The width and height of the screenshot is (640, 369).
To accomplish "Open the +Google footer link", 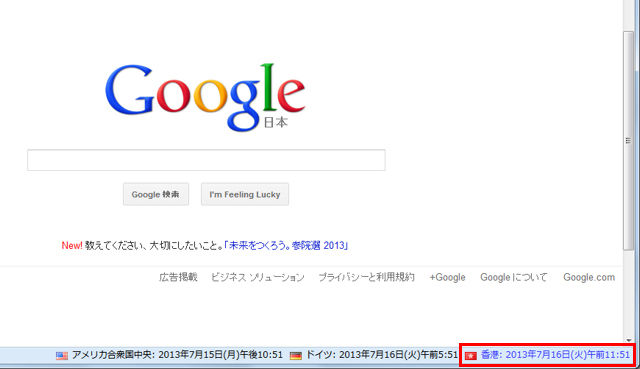I will [447, 277].
